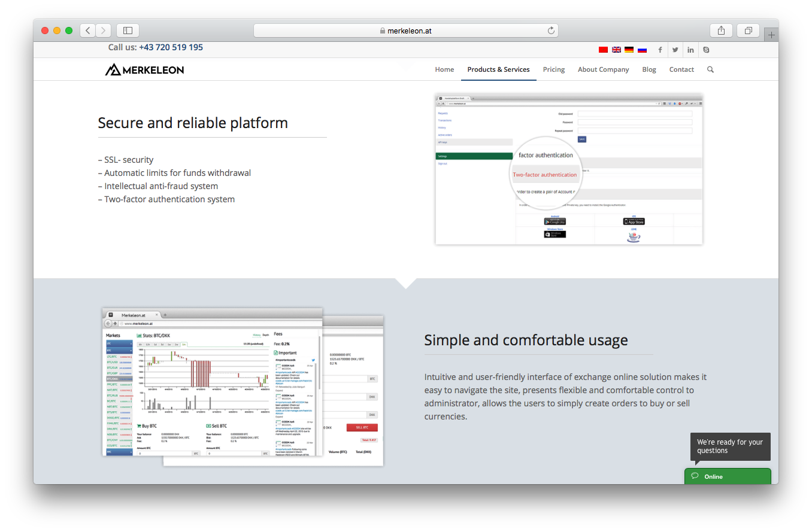
Task: Click the "Secure and reliable platform" heading
Action: 193,123
